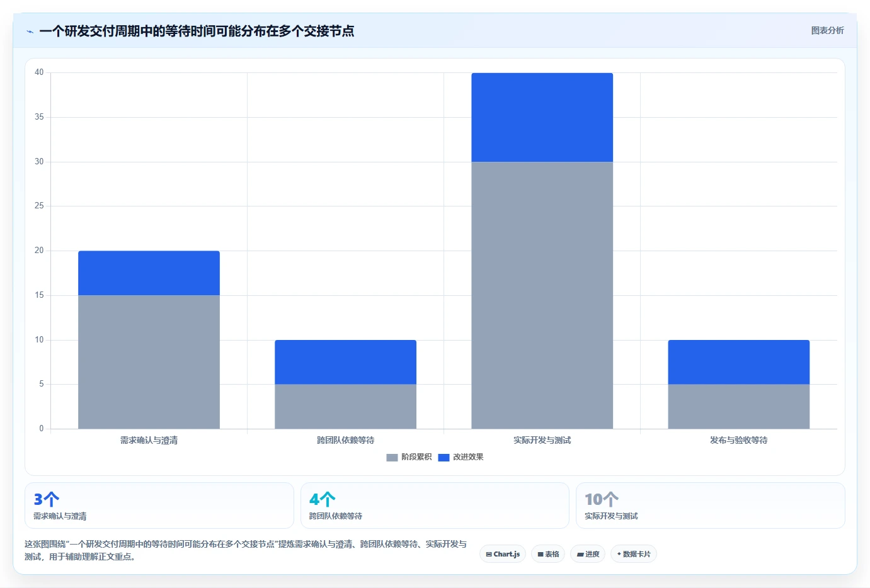The width and height of the screenshot is (870, 588).
Task: Click the x-axis label 发布与验收等待
Action: coord(738,441)
